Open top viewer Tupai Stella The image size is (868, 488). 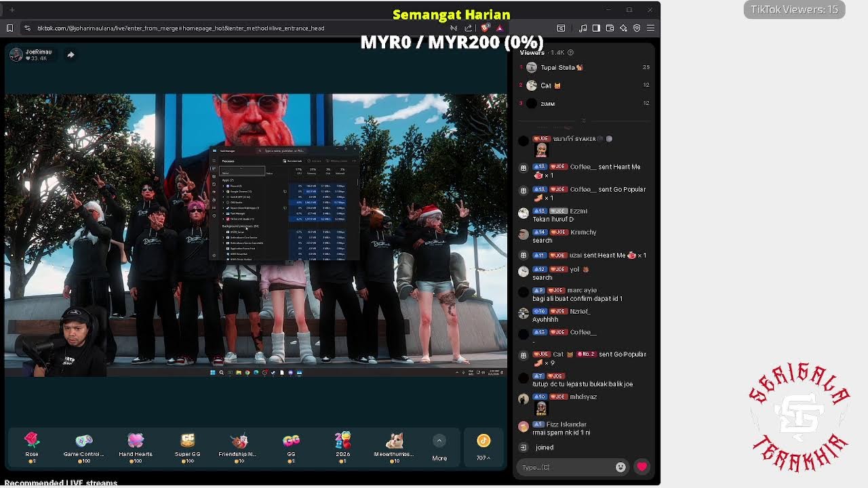tap(561, 67)
